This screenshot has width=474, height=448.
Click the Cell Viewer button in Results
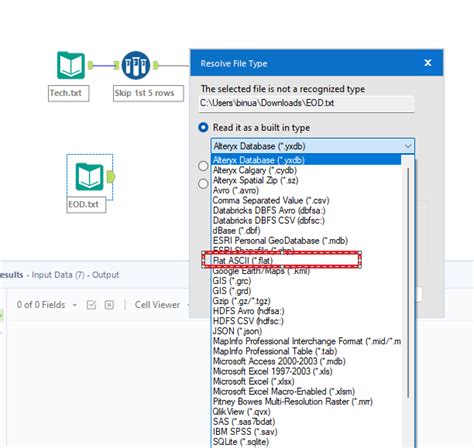pos(157,305)
